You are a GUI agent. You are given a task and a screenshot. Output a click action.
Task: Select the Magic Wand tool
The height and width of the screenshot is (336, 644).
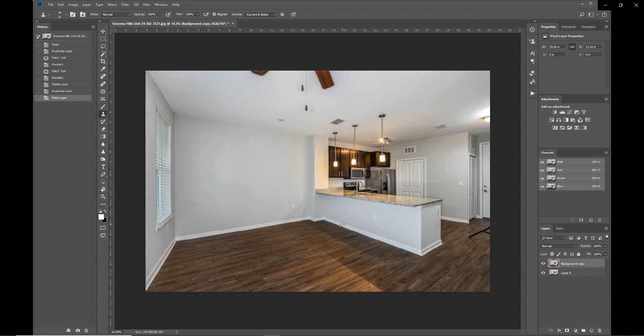pyautogui.click(x=103, y=54)
